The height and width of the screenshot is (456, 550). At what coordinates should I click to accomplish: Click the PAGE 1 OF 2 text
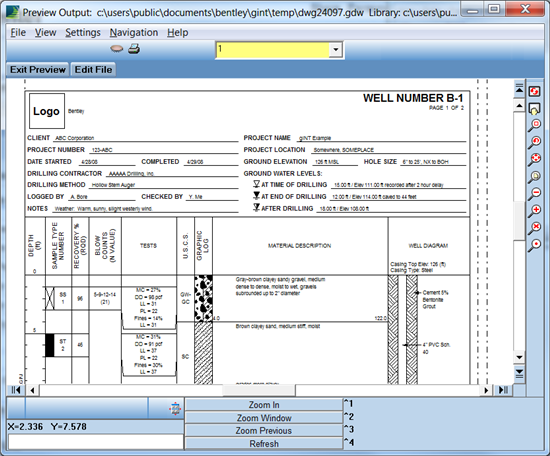(x=446, y=108)
